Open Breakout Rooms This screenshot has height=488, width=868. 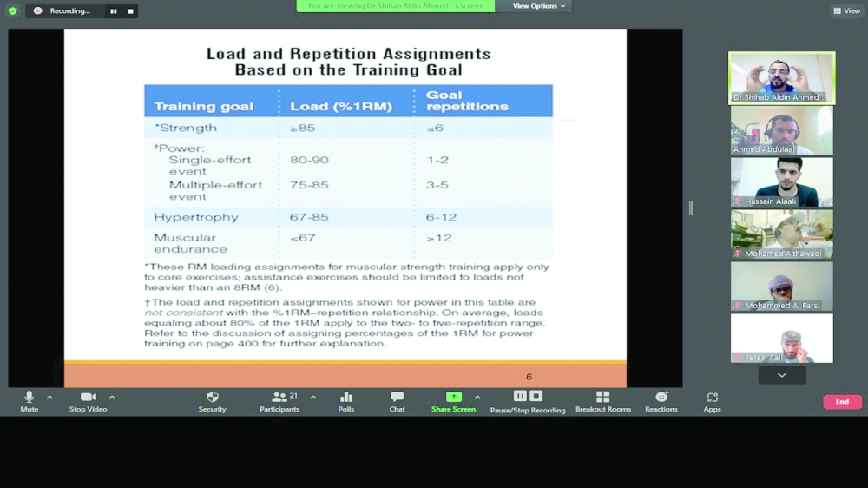pyautogui.click(x=603, y=401)
